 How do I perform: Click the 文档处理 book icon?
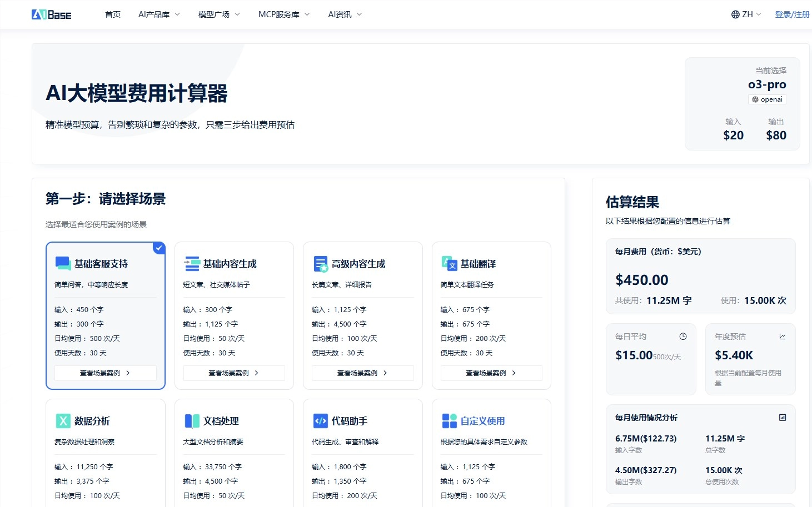[192, 421]
